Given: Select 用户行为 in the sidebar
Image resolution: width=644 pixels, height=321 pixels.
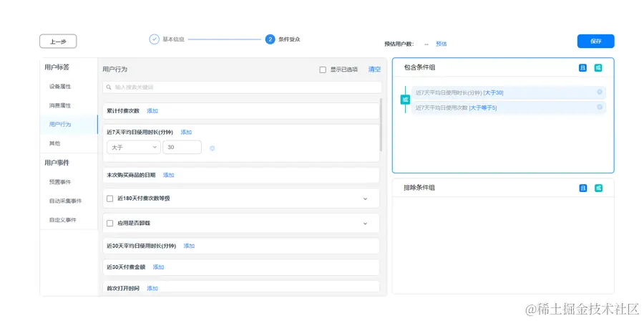Looking at the screenshot, I should click(60, 125).
